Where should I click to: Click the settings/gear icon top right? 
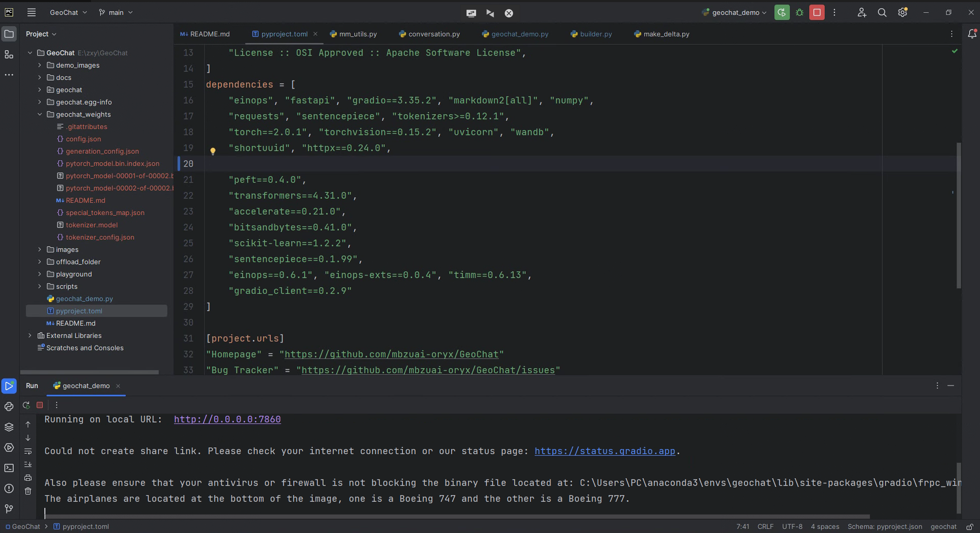coord(902,12)
